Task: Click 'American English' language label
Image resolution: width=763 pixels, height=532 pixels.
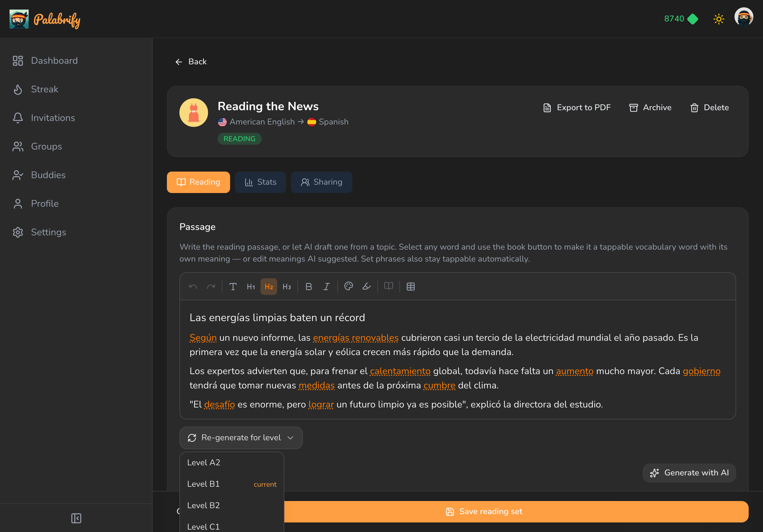Action: (x=262, y=122)
